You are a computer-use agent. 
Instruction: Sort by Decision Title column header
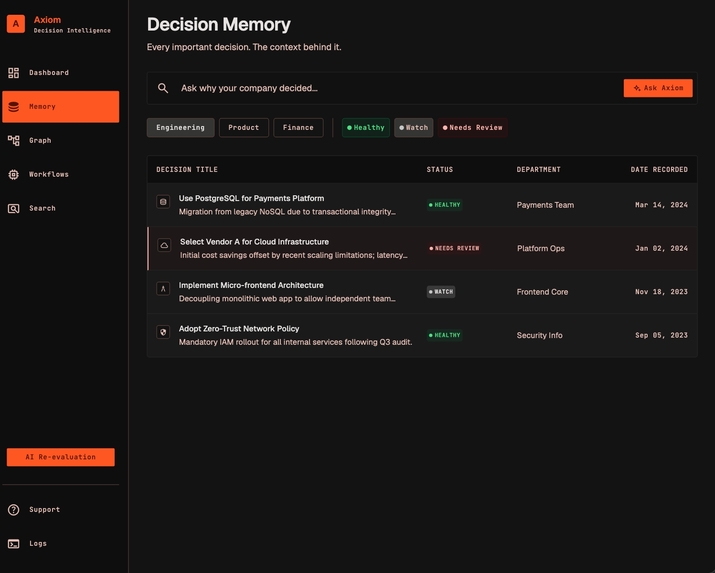pyautogui.click(x=187, y=170)
